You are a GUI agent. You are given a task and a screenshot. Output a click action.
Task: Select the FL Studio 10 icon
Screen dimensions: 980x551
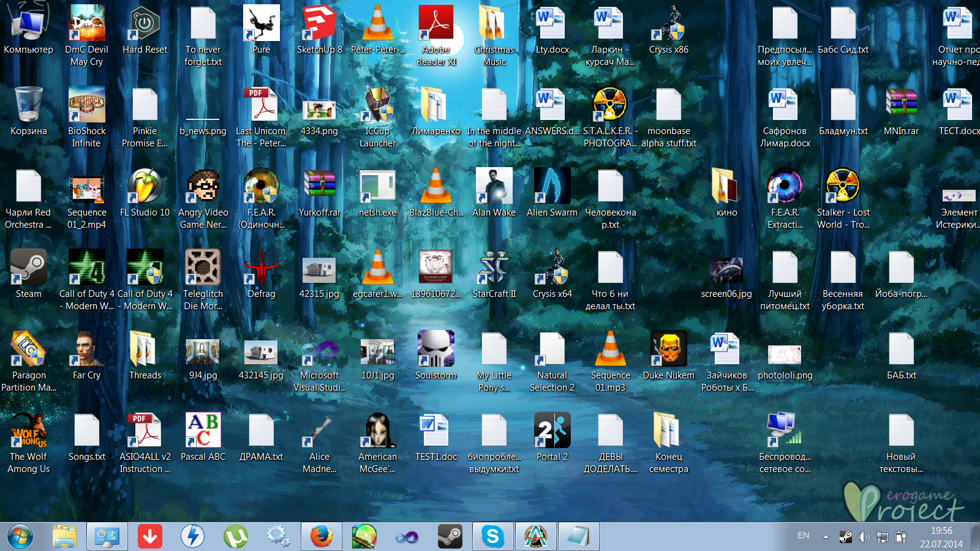[x=145, y=192]
